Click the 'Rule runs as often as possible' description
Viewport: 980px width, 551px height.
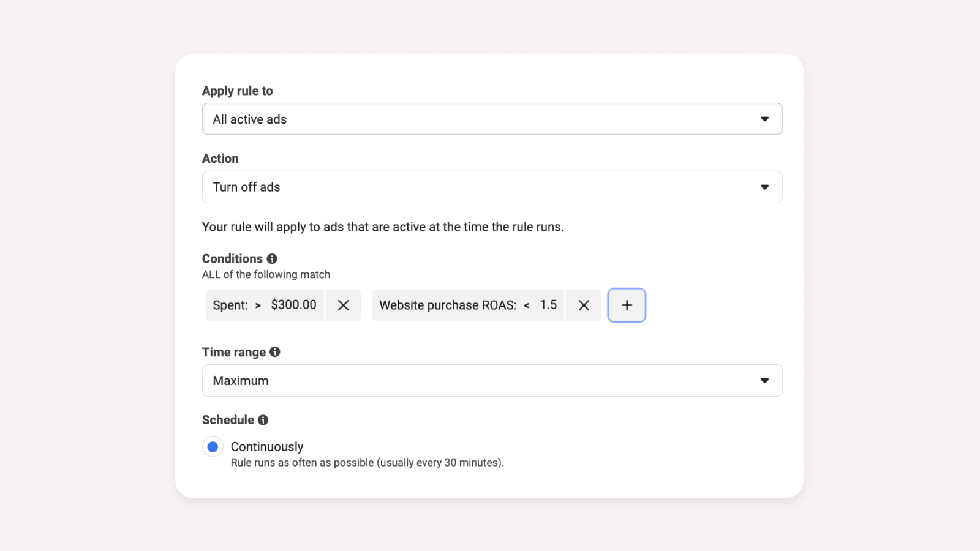point(367,462)
